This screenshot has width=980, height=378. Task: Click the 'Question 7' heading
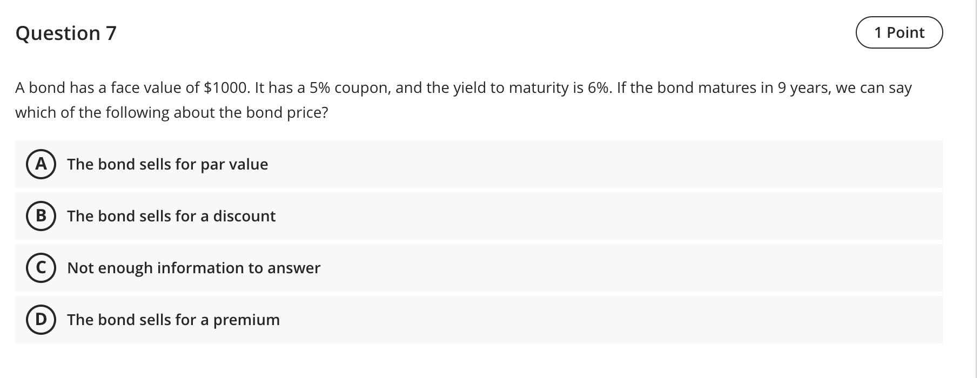pos(66,33)
